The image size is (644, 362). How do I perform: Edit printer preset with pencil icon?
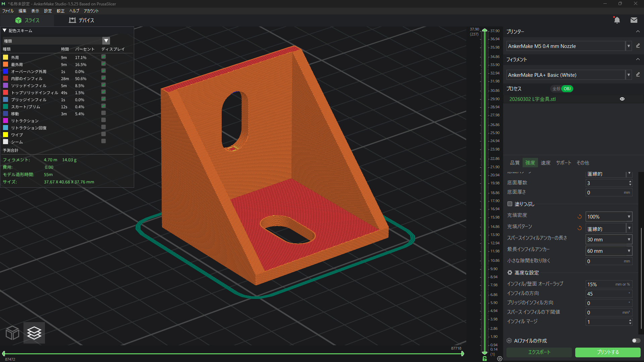pyautogui.click(x=638, y=46)
